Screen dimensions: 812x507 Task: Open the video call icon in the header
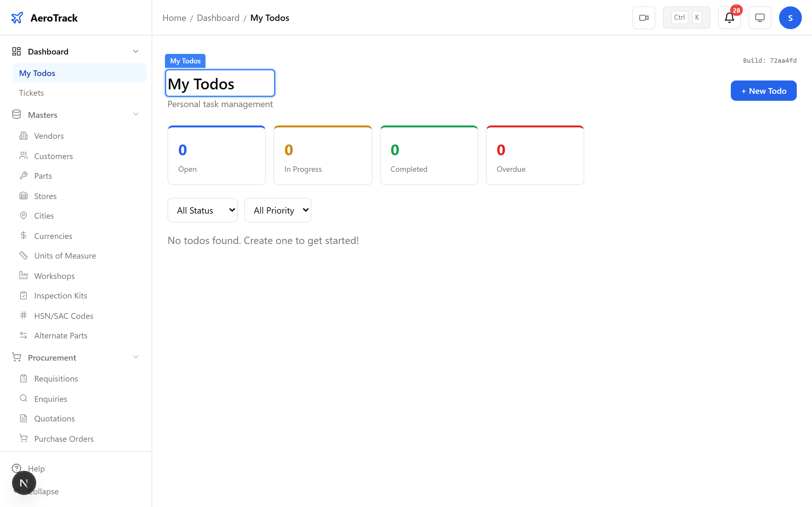tap(644, 17)
